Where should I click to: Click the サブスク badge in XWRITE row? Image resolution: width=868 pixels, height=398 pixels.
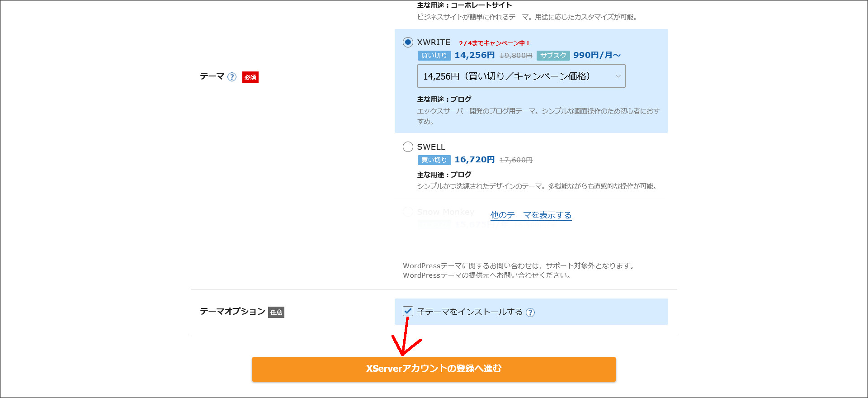553,56
